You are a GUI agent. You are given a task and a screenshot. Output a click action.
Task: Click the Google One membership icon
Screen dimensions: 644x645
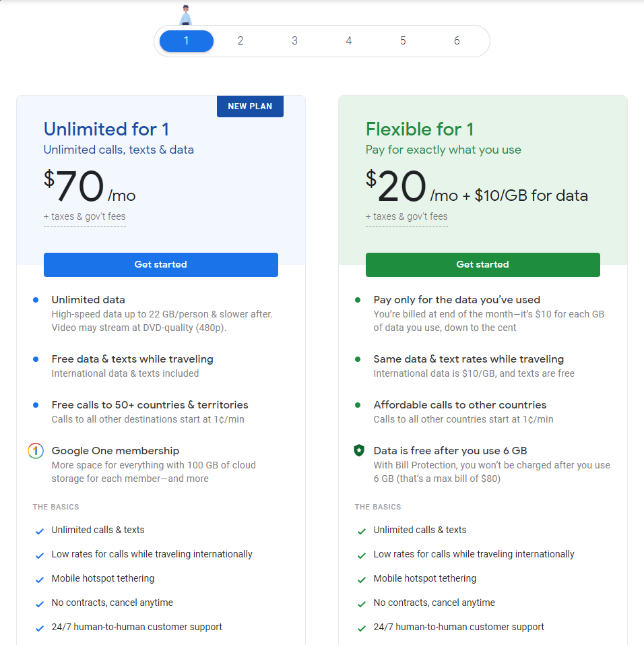coord(36,450)
